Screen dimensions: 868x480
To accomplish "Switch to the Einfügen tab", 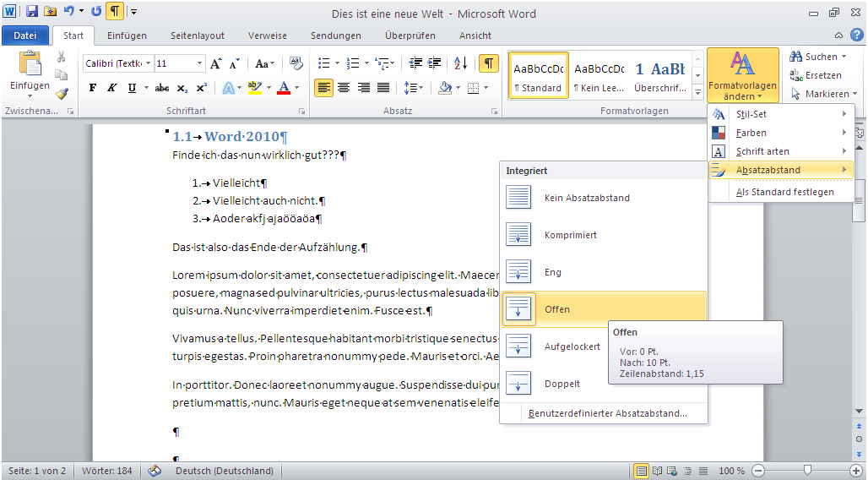I will [x=127, y=35].
